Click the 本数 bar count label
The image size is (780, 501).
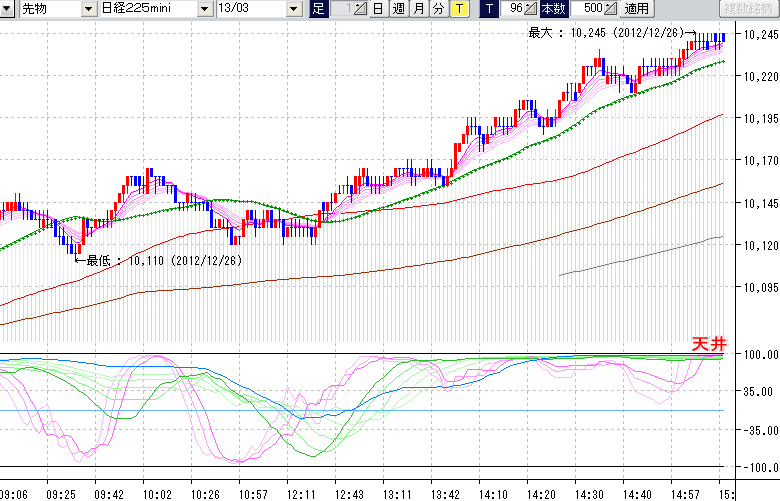[552, 9]
